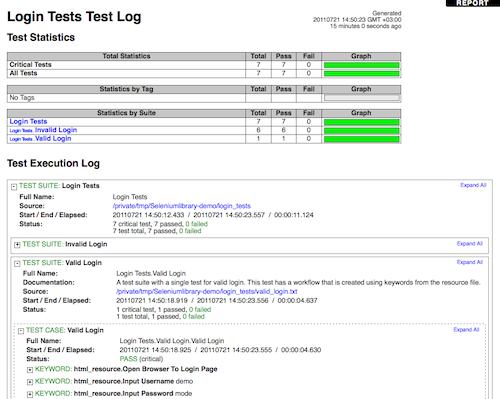Click the Invalid Login suite graph bar
Screen dimensions: 500x399
click(362, 131)
